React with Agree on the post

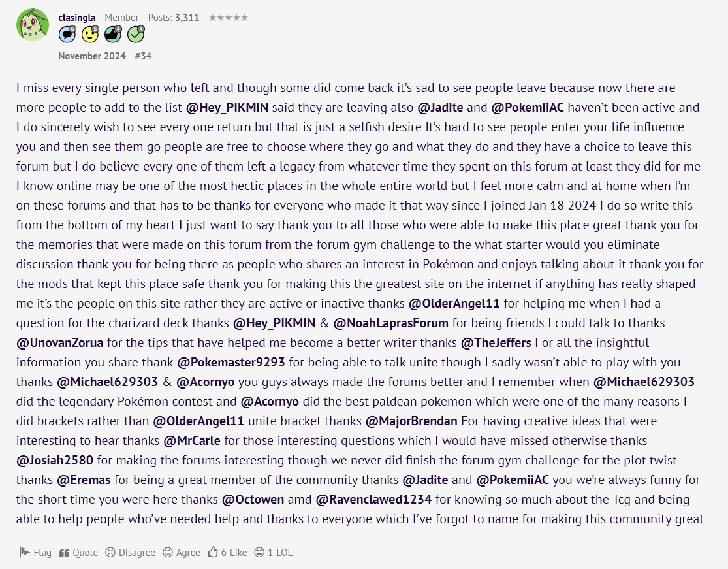[181, 552]
